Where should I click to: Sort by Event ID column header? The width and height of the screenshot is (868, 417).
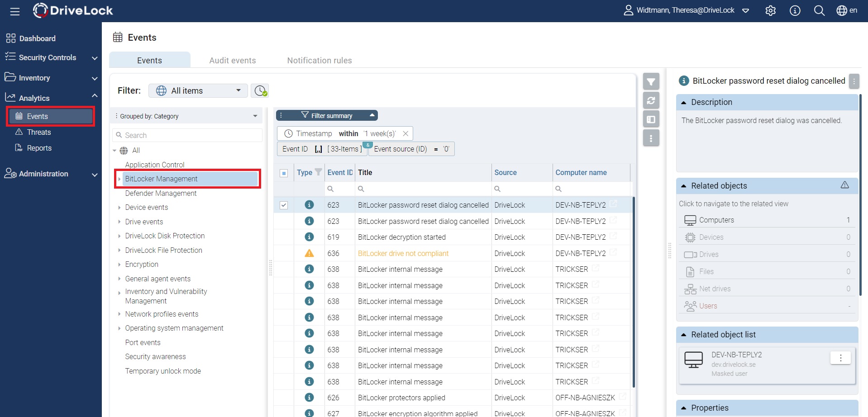click(x=340, y=172)
